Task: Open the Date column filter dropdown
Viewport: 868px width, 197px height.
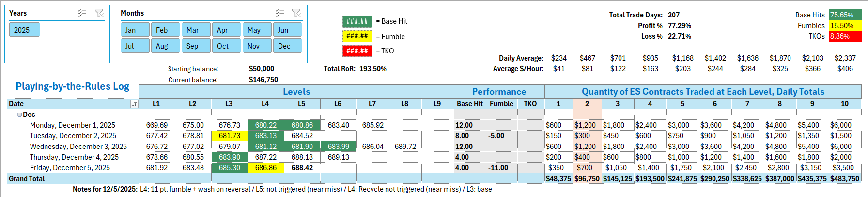Action: point(135,104)
